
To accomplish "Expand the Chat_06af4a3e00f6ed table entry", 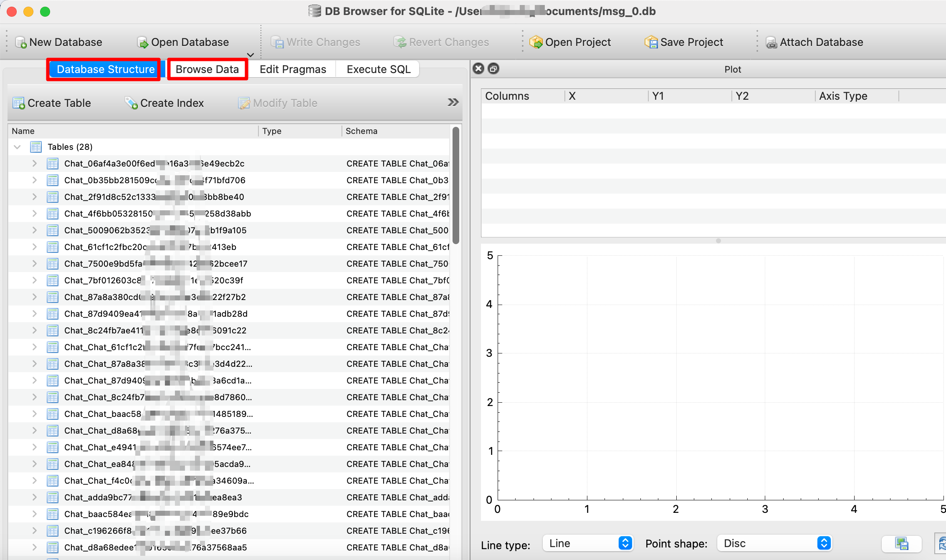I will point(35,163).
